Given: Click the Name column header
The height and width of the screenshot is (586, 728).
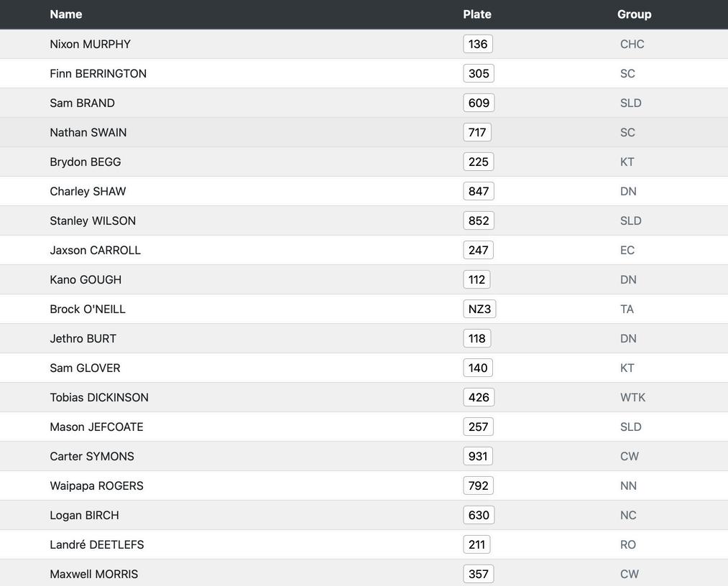Looking at the screenshot, I should 66,14.
